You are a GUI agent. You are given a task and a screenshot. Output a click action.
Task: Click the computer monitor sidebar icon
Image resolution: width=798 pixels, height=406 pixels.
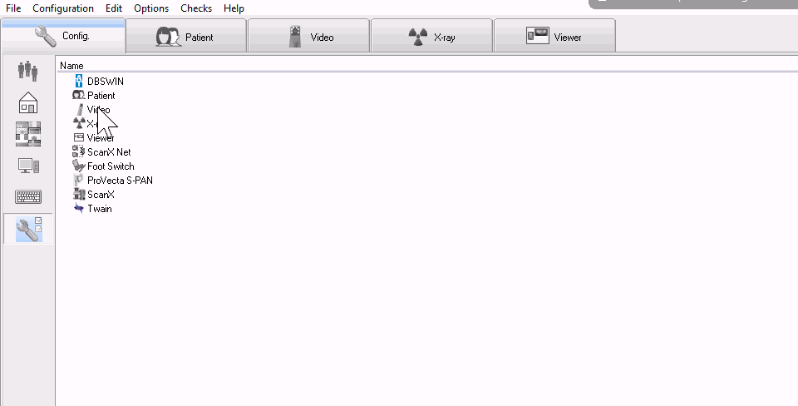(x=28, y=166)
